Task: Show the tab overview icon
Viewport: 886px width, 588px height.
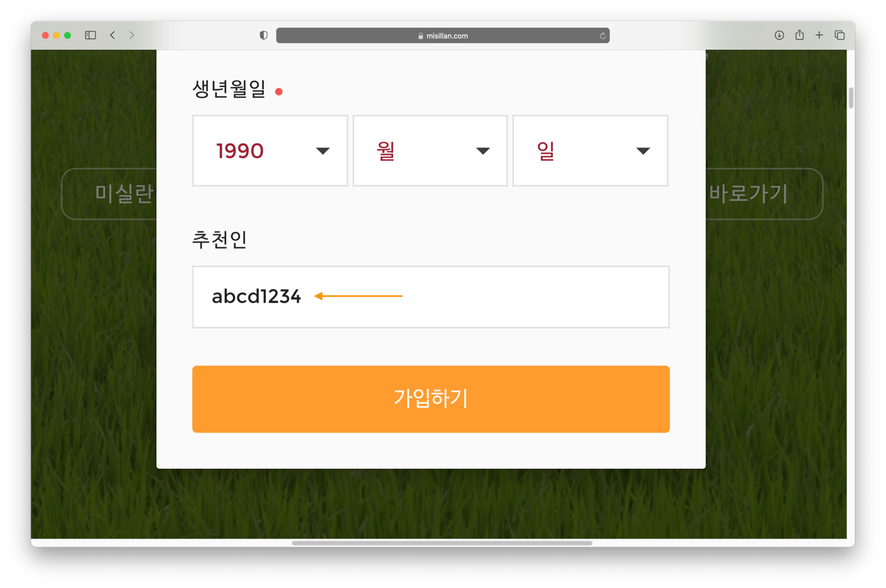Action: click(x=839, y=35)
